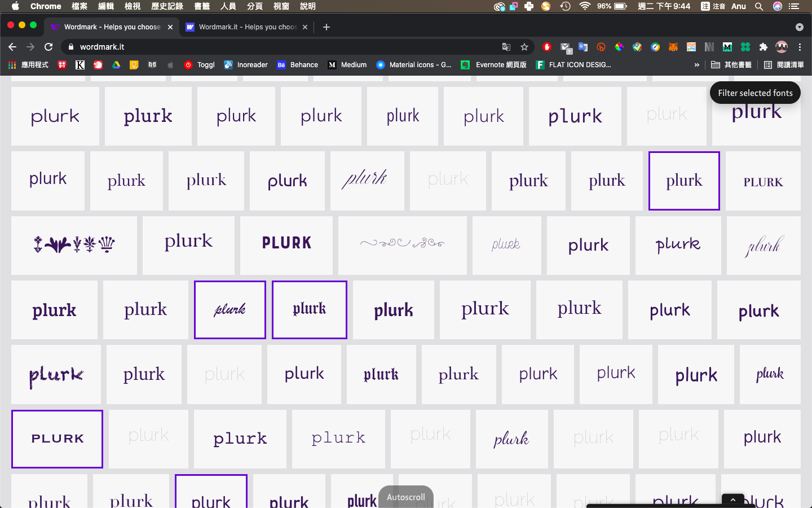Open the FLAT ICON DESIG... bookmark
This screenshot has height=508, width=812.
[x=573, y=65]
